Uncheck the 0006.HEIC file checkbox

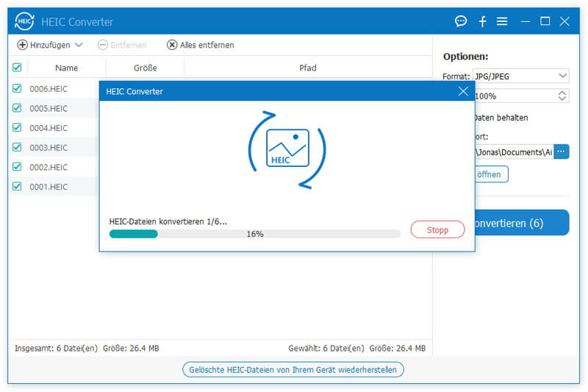point(17,88)
